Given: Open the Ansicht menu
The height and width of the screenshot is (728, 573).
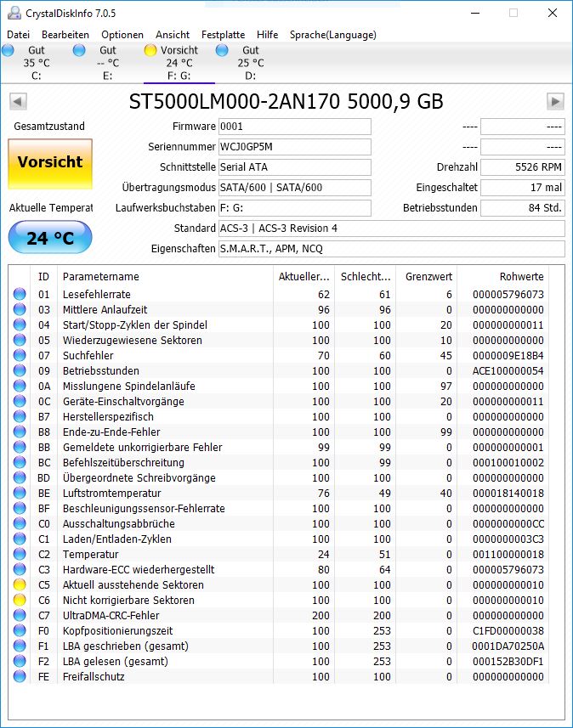Looking at the screenshot, I should (173, 35).
